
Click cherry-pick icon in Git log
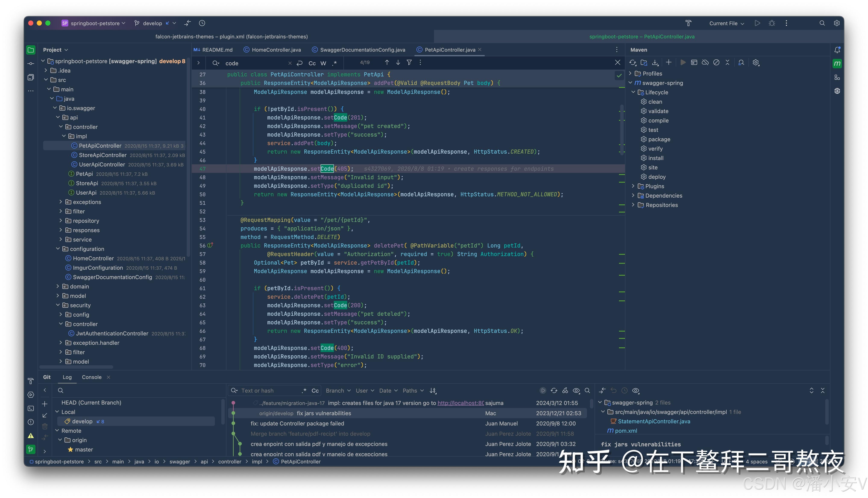pyautogui.click(x=565, y=391)
